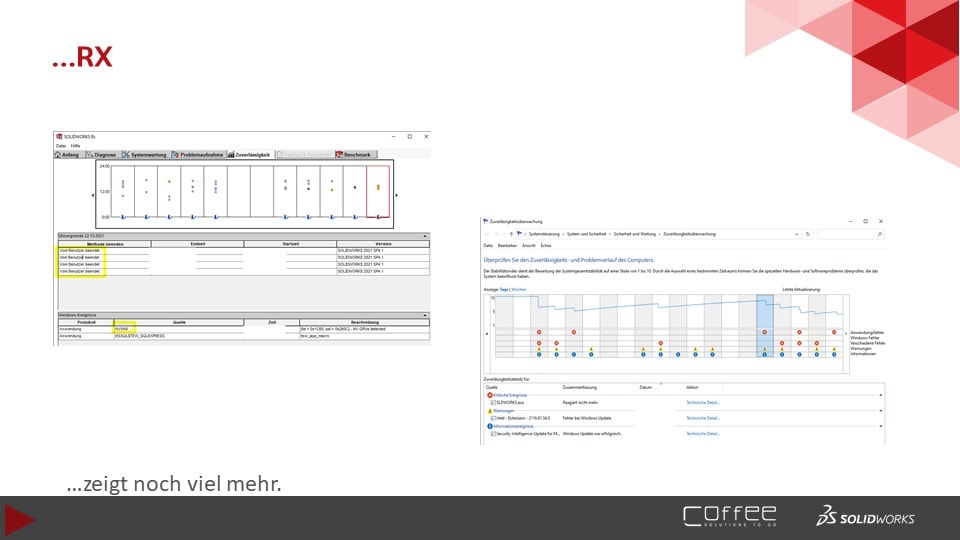This screenshot has width=960, height=540.
Task: Select the highlighted NVWMI source cell
Action: [125, 329]
